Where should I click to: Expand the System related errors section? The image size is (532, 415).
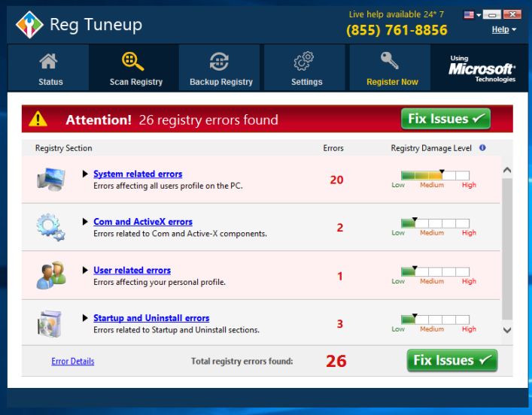pyautogui.click(x=85, y=174)
